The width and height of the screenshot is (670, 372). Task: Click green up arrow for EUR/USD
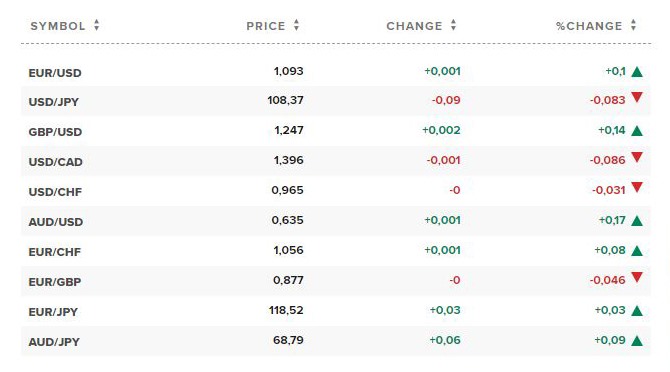coord(637,72)
